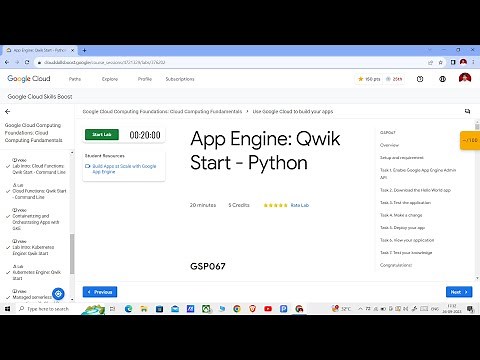480x360 pixels.
Task: Click the accessibility contrast icon in header
Action: 442,79
